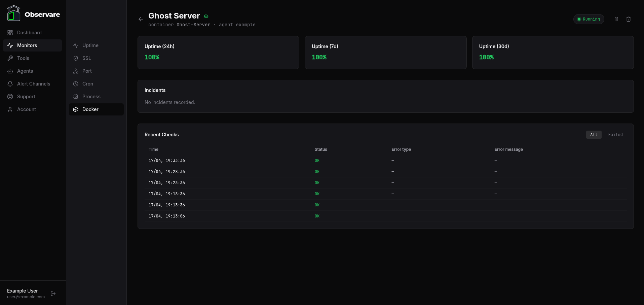
Task: Open Cron monitors via the clock icon
Action: click(75, 84)
